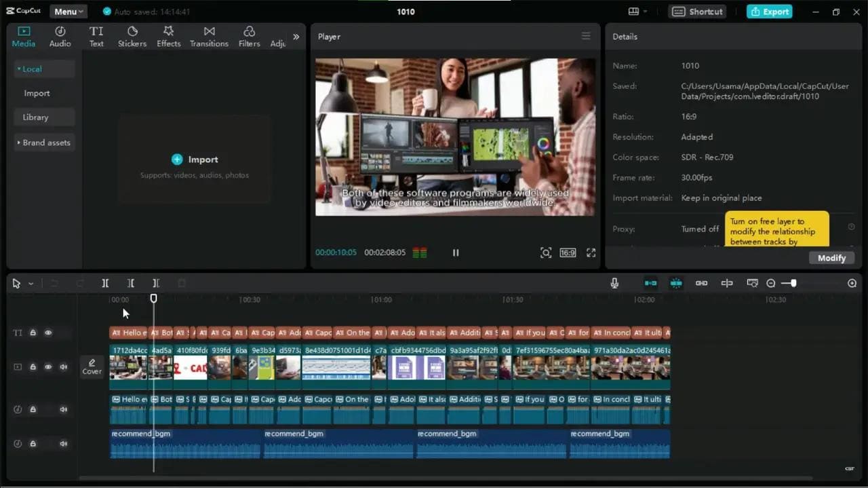868x488 pixels.
Task: Mute the main video track
Action: point(64,367)
